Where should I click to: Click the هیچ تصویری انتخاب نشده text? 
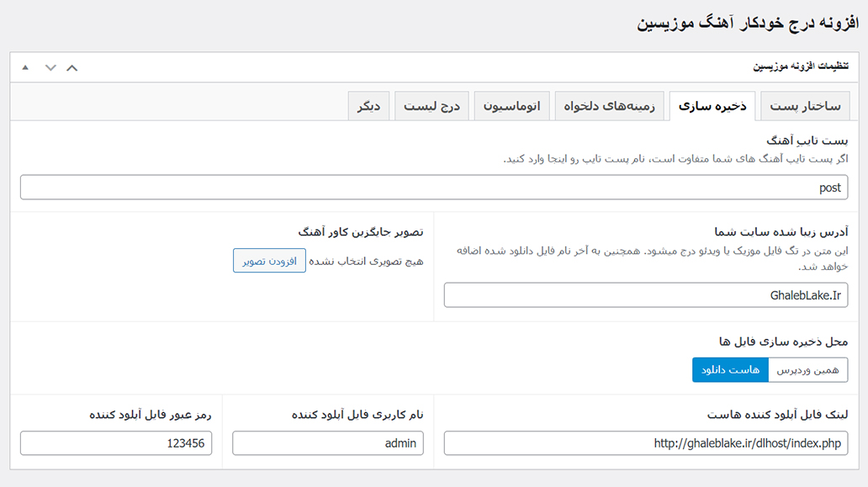[x=366, y=262]
